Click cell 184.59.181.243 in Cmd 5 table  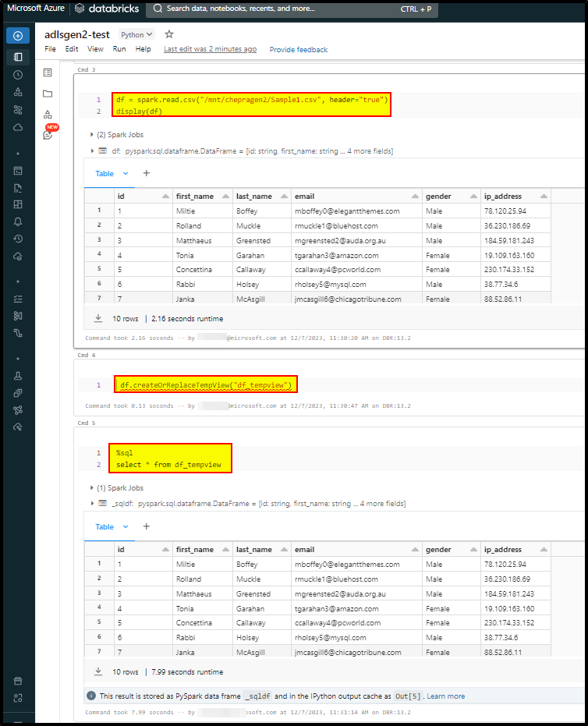(x=515, y=594)
